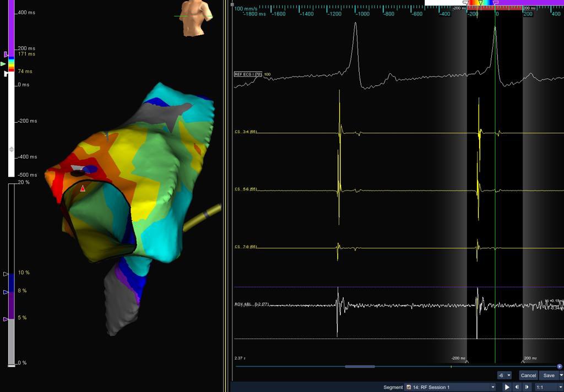Click the blue circular arrow at timeline end

560,367
